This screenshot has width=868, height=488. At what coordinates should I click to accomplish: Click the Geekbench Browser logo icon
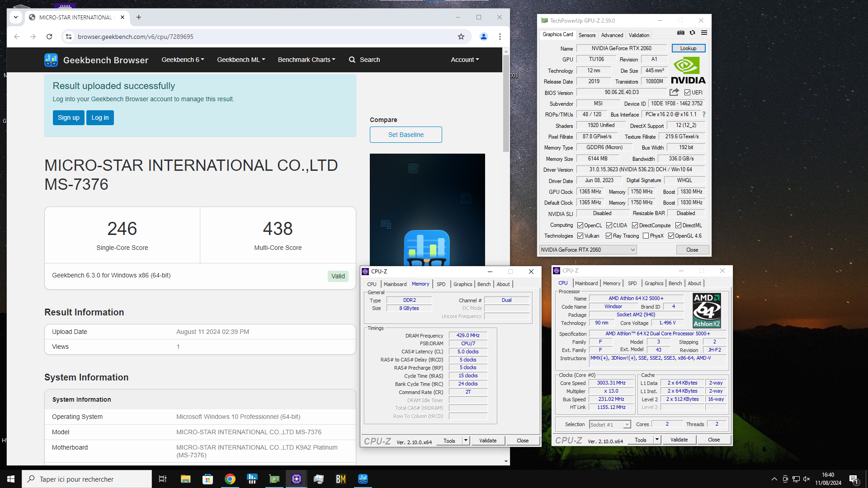(x=51, y=60)
